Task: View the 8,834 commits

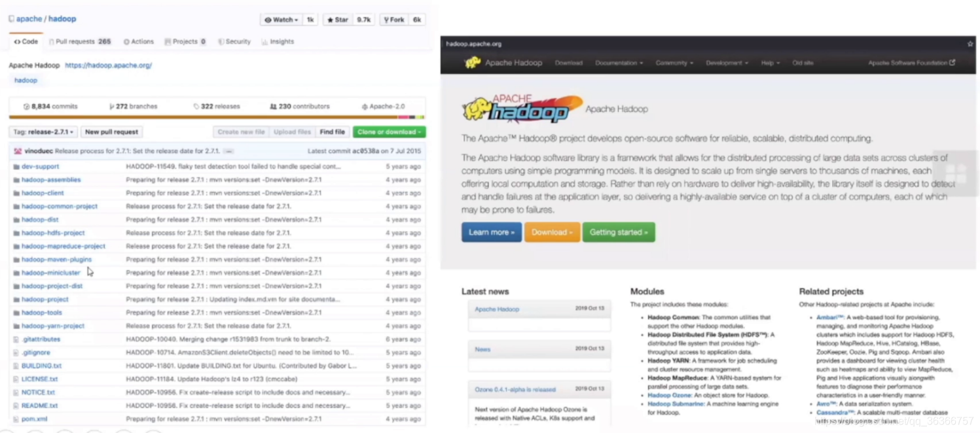Action: (x=50, y=106)
